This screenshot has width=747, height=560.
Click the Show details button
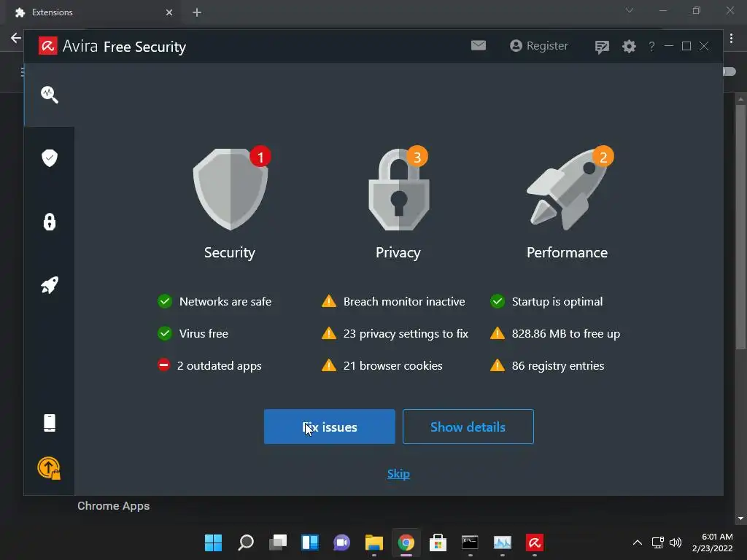[x=468, y=427]
